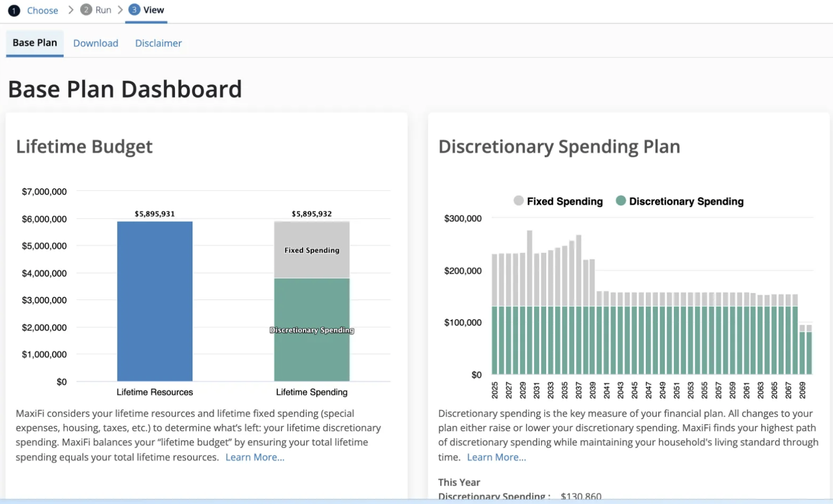
Task: Click the Lifetime Spending axis label
Action: pos(312,392)
